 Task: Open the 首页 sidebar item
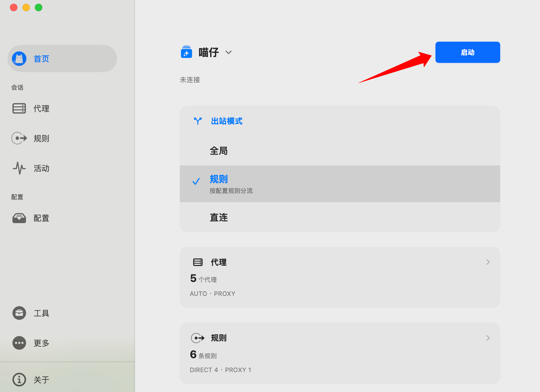[62, 58]
